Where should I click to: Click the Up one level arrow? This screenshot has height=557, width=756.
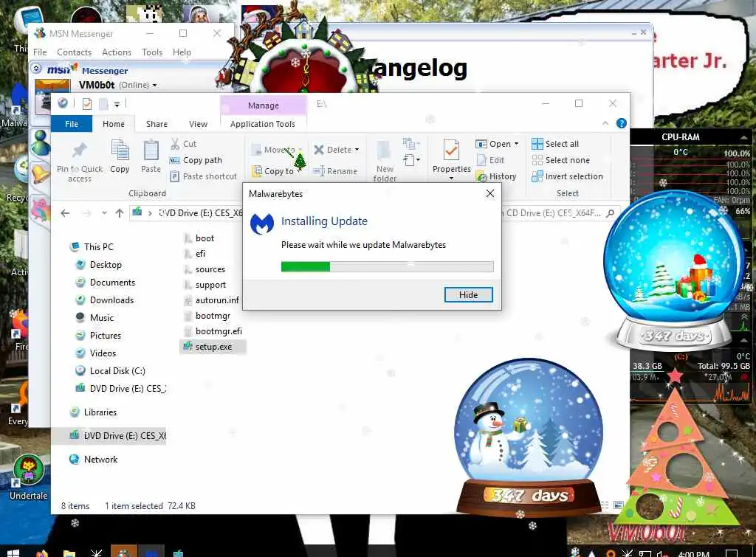coord(120,213)
